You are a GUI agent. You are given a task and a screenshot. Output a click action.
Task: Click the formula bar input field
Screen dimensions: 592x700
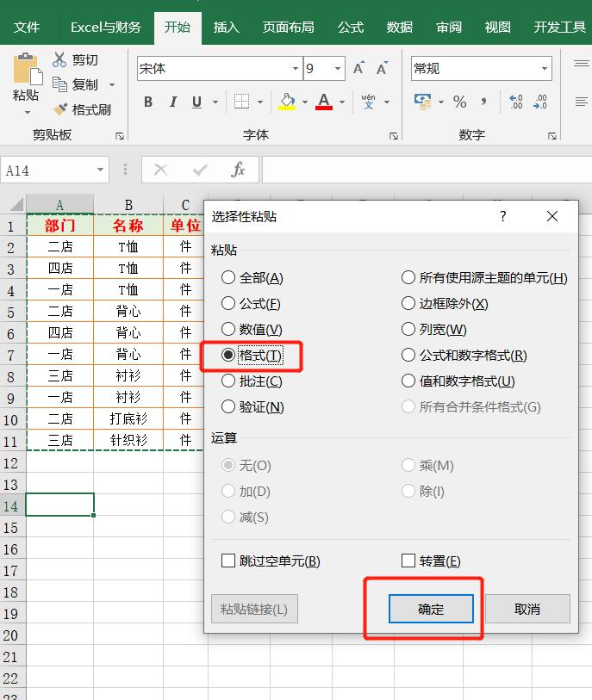pyautogui.click(x=427, y=170)
